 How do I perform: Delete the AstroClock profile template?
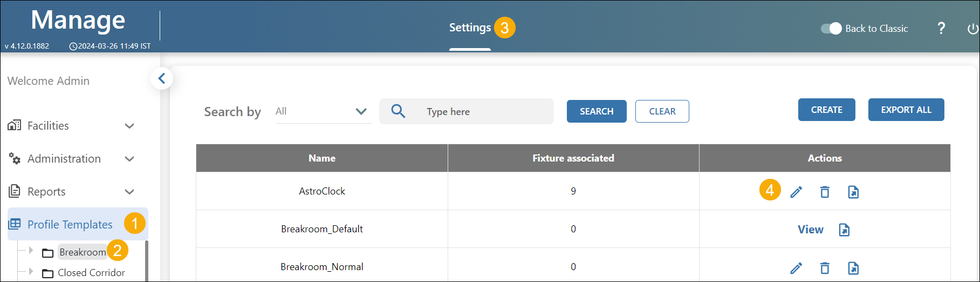tap(825, 192)
